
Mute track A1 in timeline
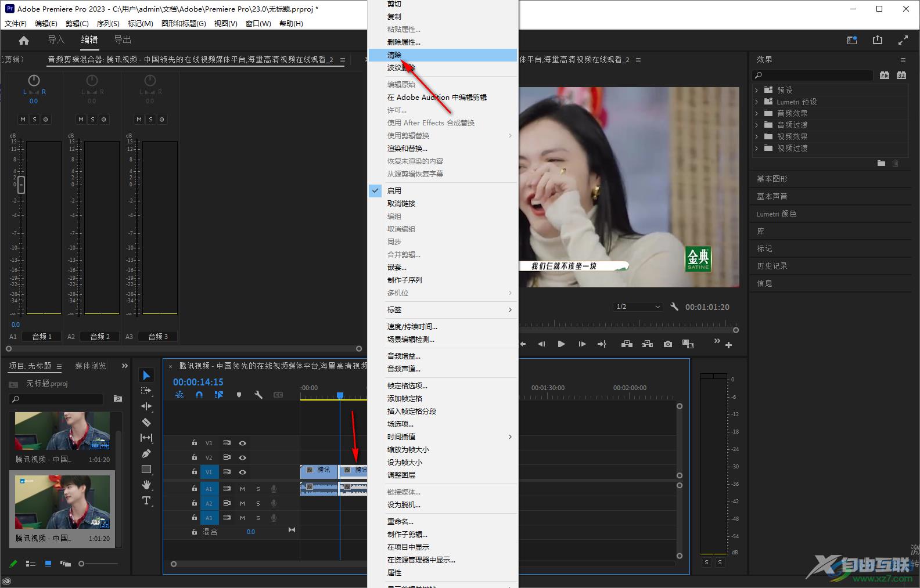tap(243, 489)
